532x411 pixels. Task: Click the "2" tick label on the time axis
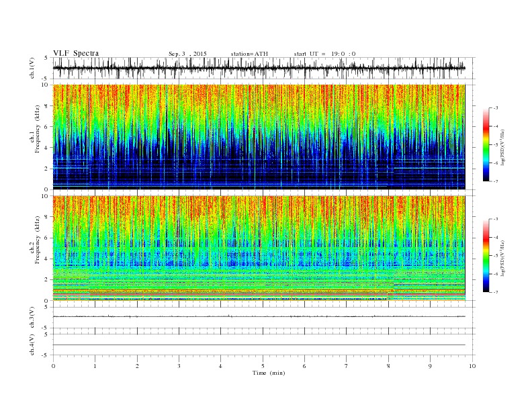pos(137,366)
